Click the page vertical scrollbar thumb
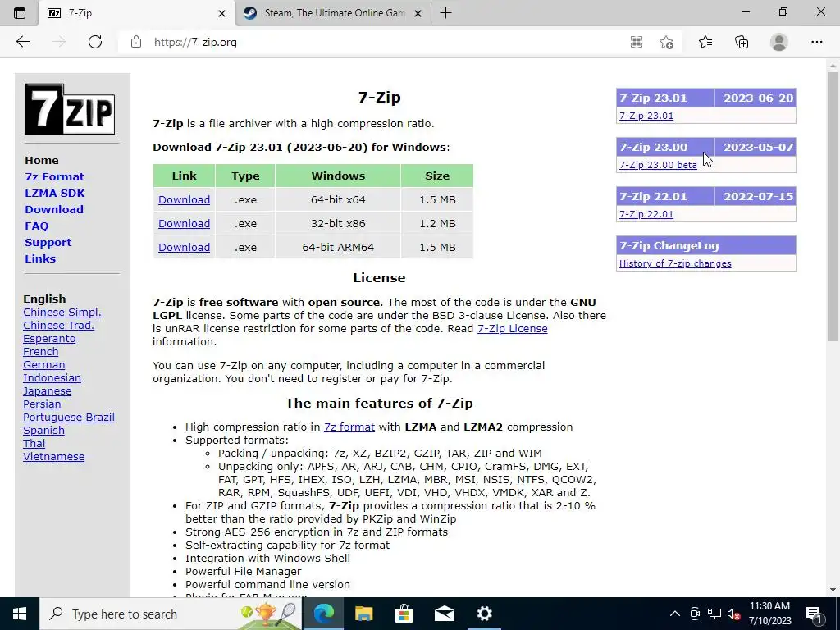This screenshot has height=630, width=840. click(833, 206)
